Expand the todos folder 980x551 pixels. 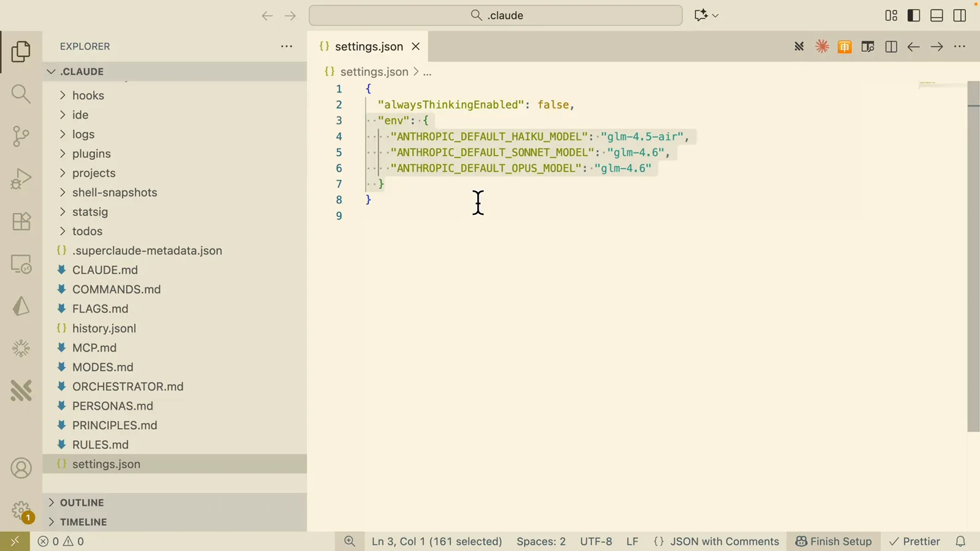[x=175, y=231]
